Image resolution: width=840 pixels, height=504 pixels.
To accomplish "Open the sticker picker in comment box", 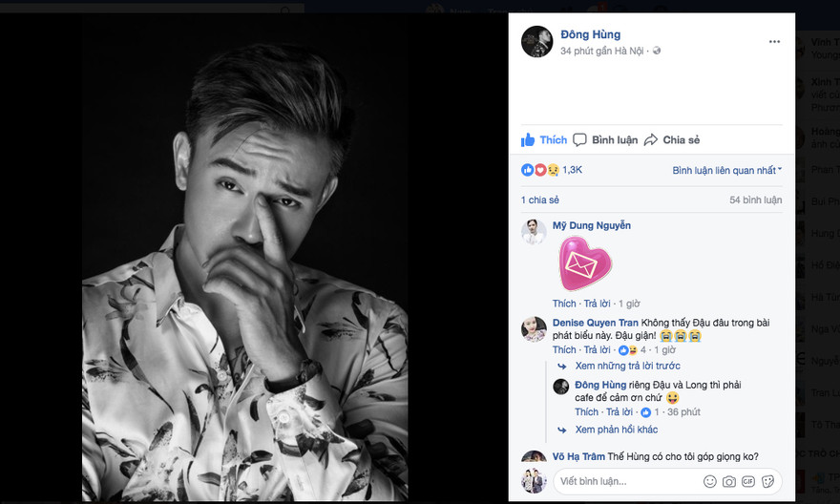I will tap(767, 481).
